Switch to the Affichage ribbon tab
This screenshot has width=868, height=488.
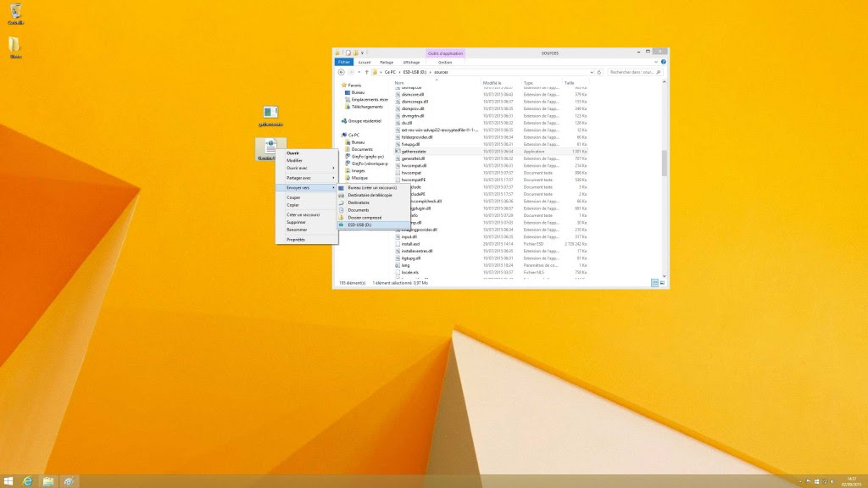click(411, 62)
